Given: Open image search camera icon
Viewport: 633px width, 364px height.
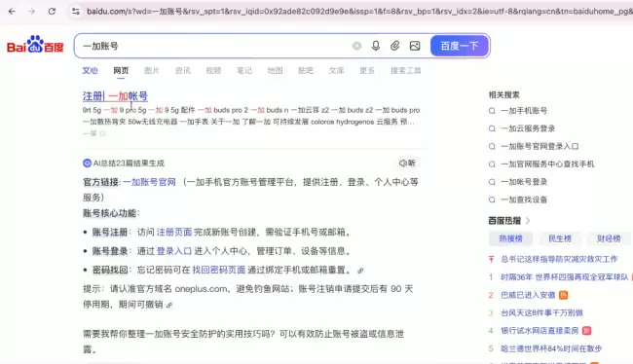Looking at the screenshot, I should 415,46.
